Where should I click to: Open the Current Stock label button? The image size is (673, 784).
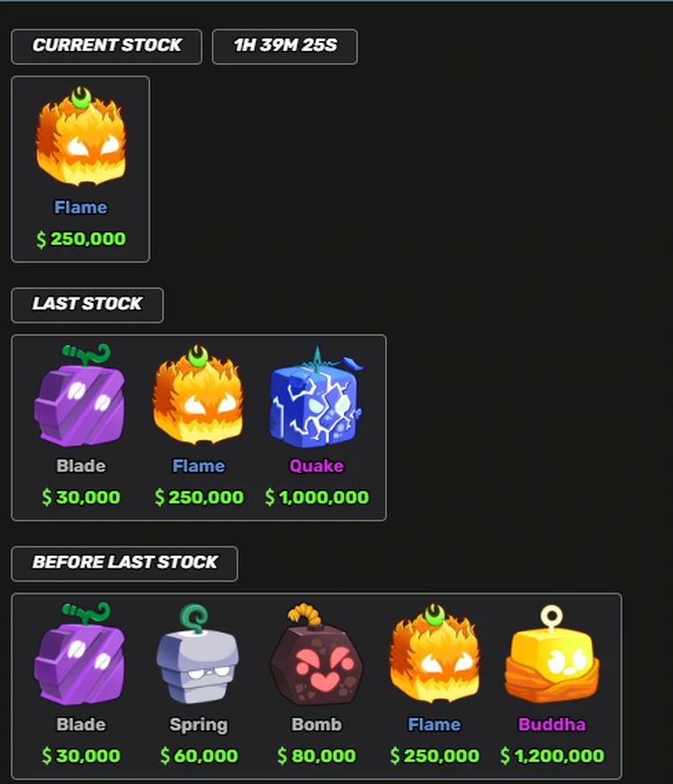[107, 46]
